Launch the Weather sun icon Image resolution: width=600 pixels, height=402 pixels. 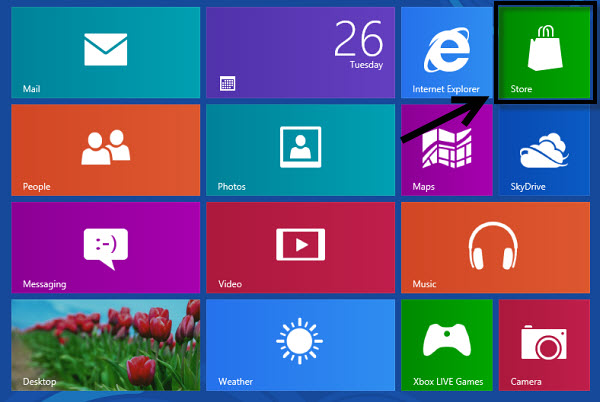pyautogui.click(x=299, y=342)
